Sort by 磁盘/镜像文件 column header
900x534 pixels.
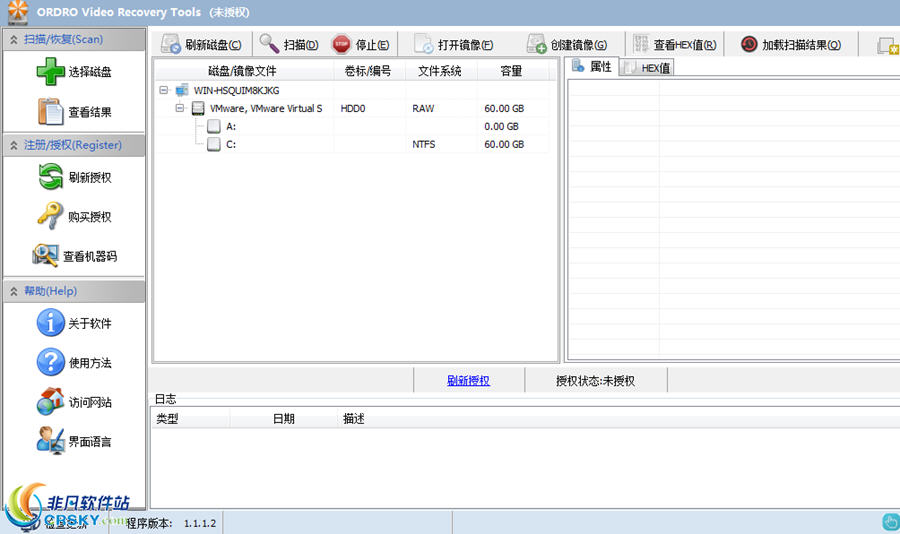(x=243, y=71)
